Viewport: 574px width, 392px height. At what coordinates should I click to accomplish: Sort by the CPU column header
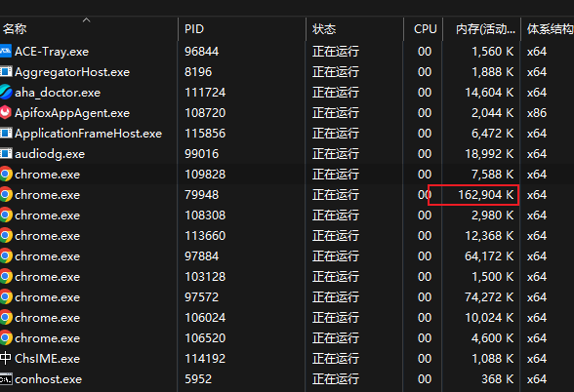(424, 28)
